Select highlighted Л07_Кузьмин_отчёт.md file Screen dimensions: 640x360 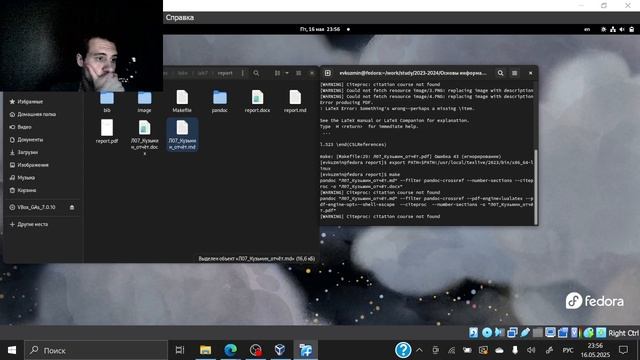(x=182, y=135)
